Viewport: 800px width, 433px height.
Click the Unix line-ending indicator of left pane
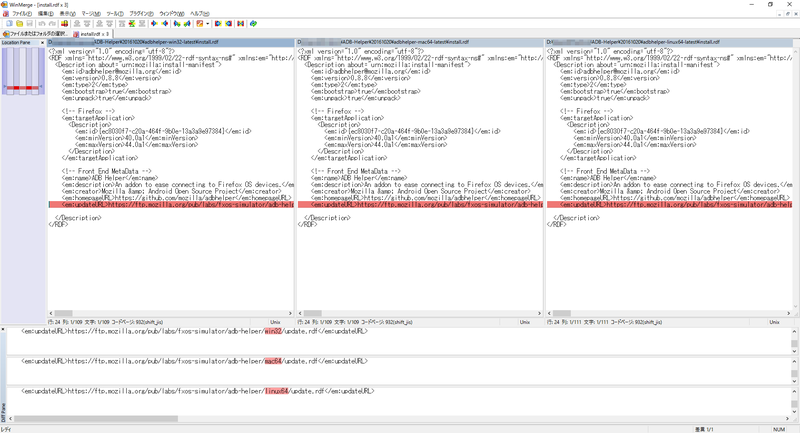coord(276,322)
